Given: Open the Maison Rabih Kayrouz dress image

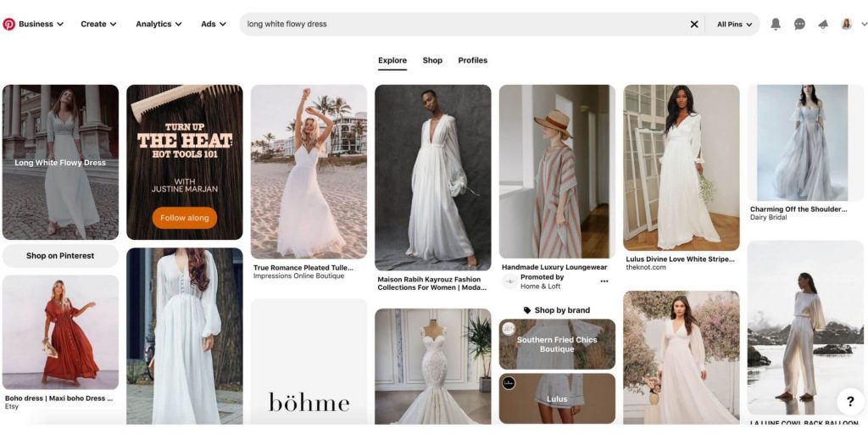Looking at the screenshot, I should point(433,178).
